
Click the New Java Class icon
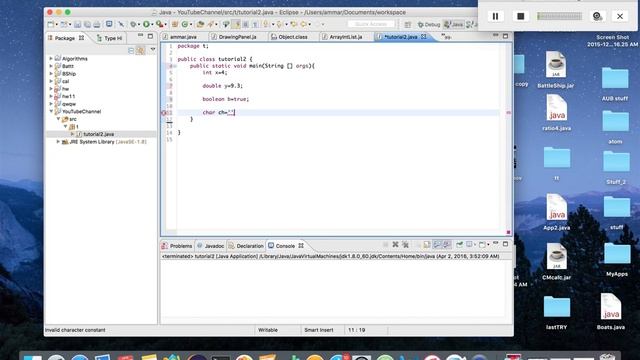pos(185,24)
